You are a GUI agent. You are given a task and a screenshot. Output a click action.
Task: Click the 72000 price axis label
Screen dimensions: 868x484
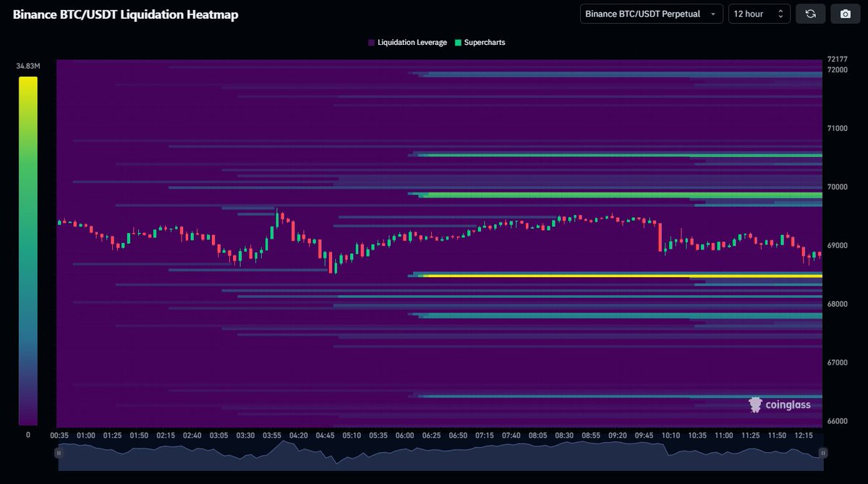[x=838, y=69]
